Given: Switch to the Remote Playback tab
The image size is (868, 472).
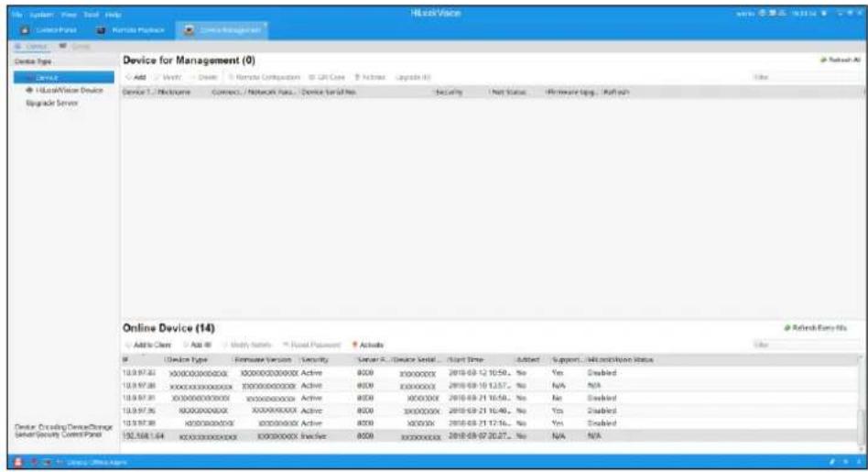Looking at the screenshot, I should click(x=132, y=30).
